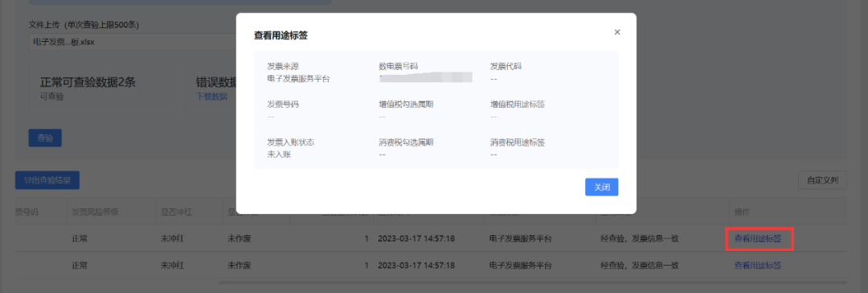Open 查看用途标签 link in first table row
Image resolution: width=868 pixels, height=293 pixels.
(x=758, y=238)
